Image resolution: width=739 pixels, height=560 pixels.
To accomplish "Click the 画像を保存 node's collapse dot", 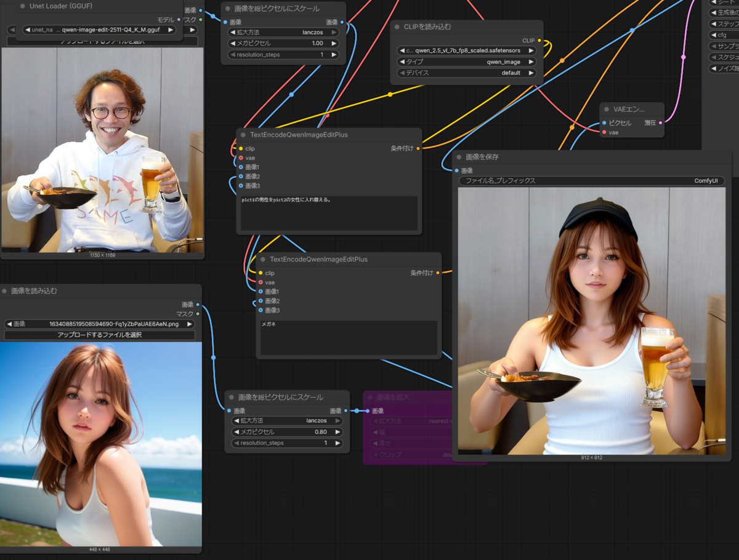I will pyautogui.click(x=459, y=157).
